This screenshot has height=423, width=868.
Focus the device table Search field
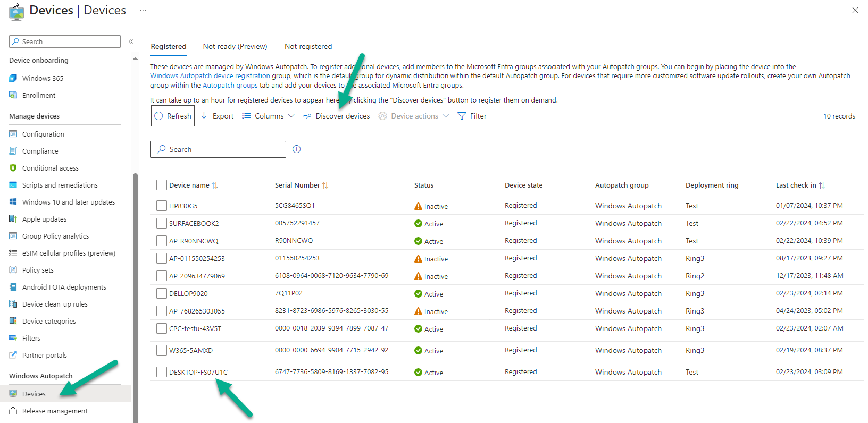218,149
